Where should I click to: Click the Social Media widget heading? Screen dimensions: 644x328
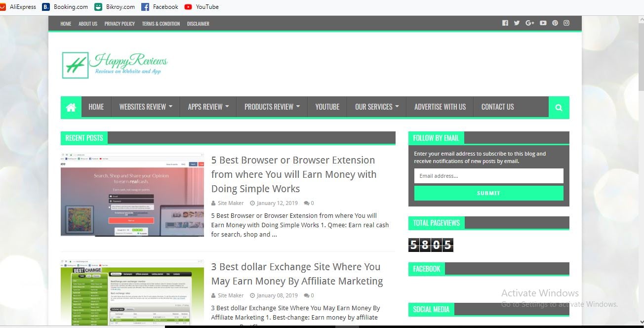pyautogui.click(x=431, y=309)
